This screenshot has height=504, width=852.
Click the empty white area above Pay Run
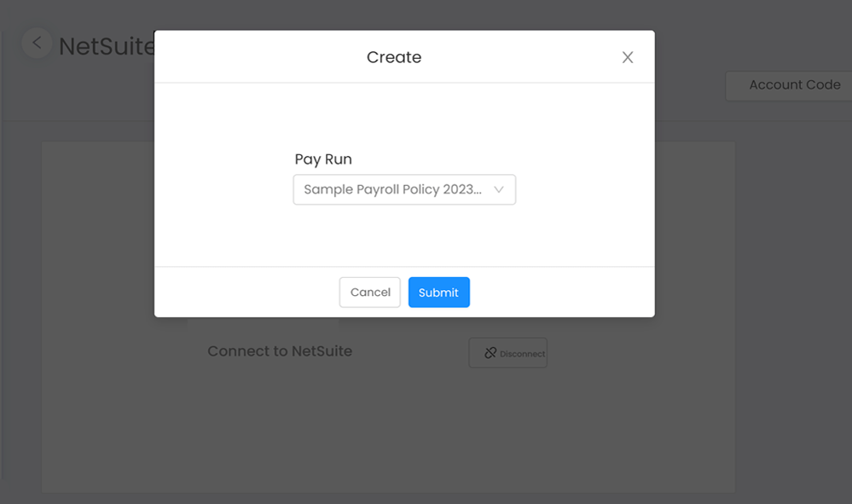click(x=404, y=117)
